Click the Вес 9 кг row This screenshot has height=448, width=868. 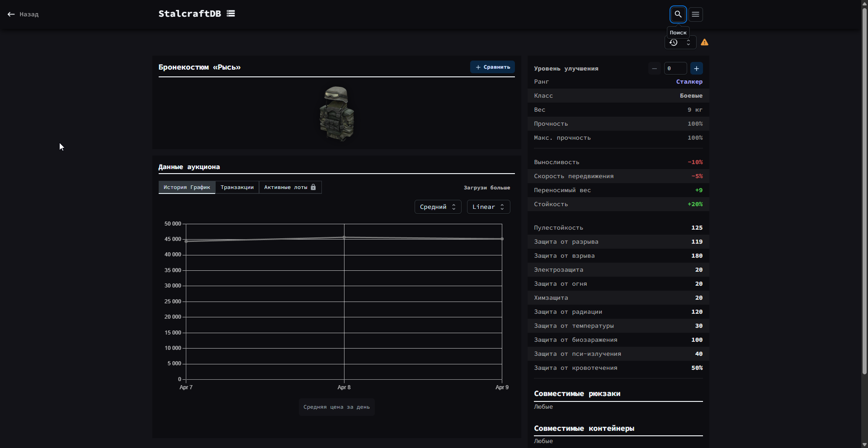pos(618,110)
